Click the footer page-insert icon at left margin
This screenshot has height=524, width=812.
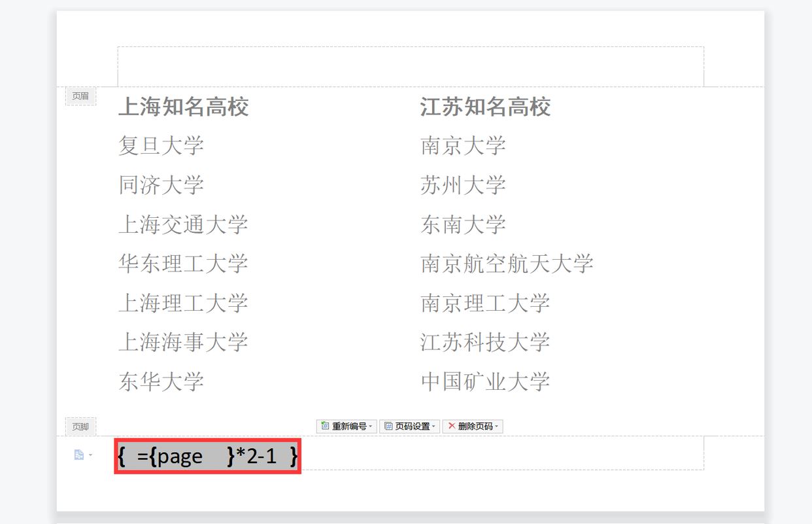coord(79,455)
